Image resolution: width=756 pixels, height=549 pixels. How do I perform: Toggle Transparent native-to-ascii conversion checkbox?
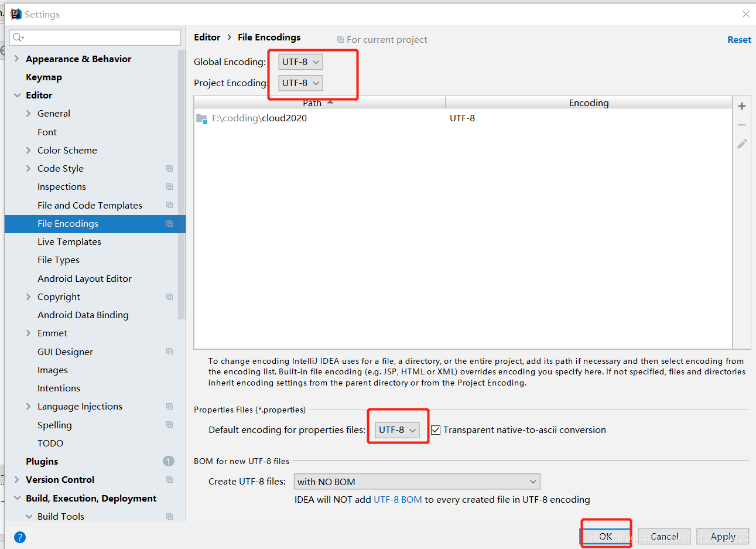pyautogui.click(x=436, y=430)
